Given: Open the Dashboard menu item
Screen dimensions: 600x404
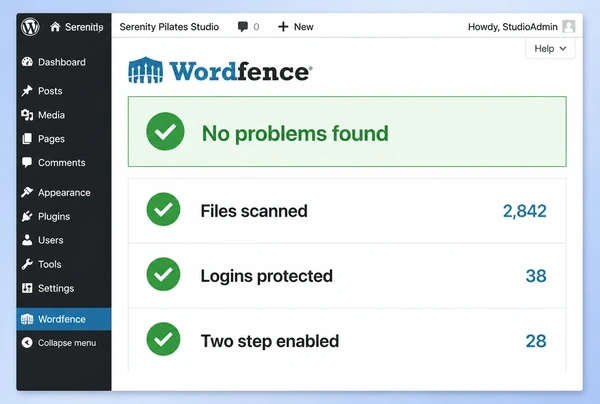Looking at the screenshot, I should click(x=64, y=62).
